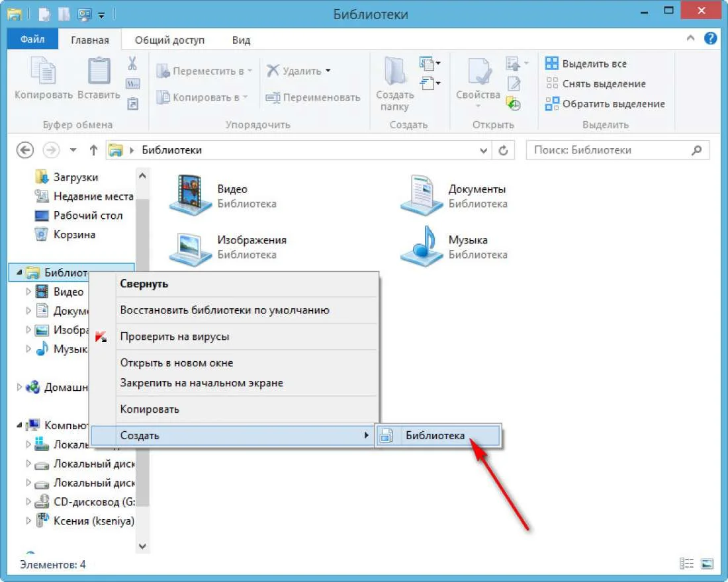Image resolution: width=728 pixels, height=582 pixels.
Task: Open New item dropdown in ribbon
Action: pos(430,63)
